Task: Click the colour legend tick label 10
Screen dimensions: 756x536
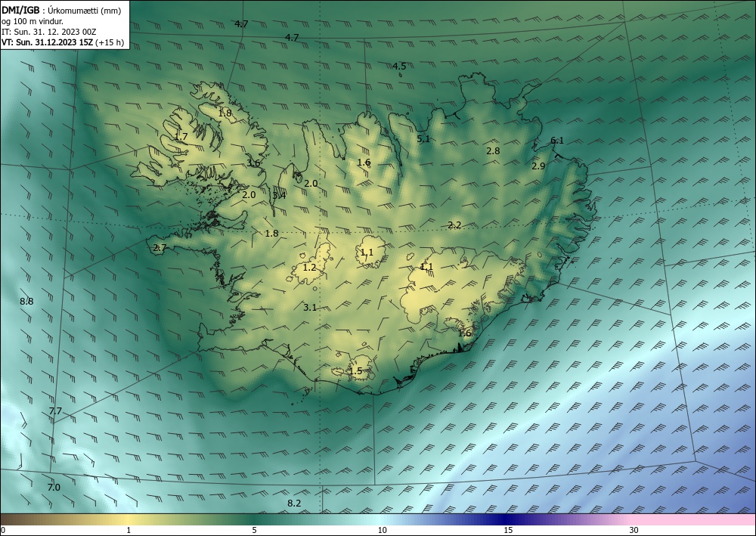Action: click(x=382, y=531)
